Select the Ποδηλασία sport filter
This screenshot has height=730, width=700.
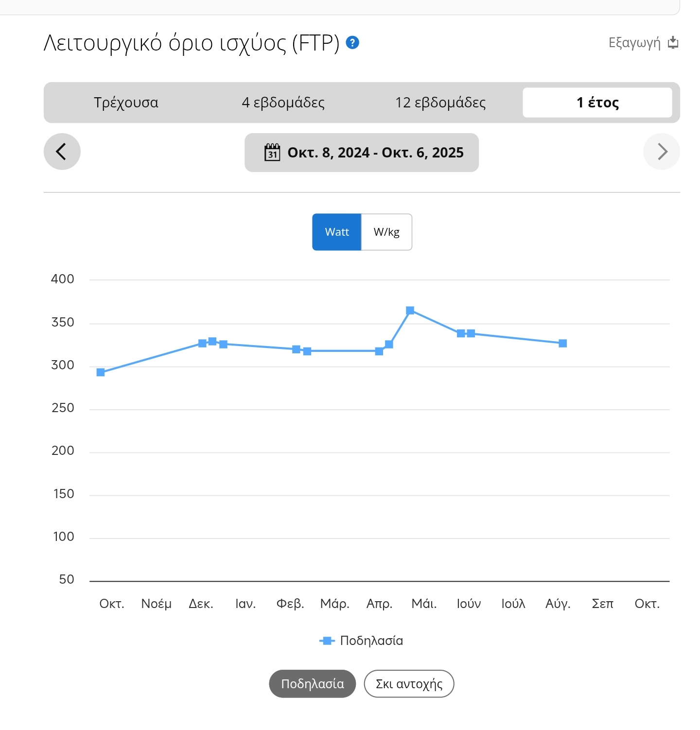(312, 684)
